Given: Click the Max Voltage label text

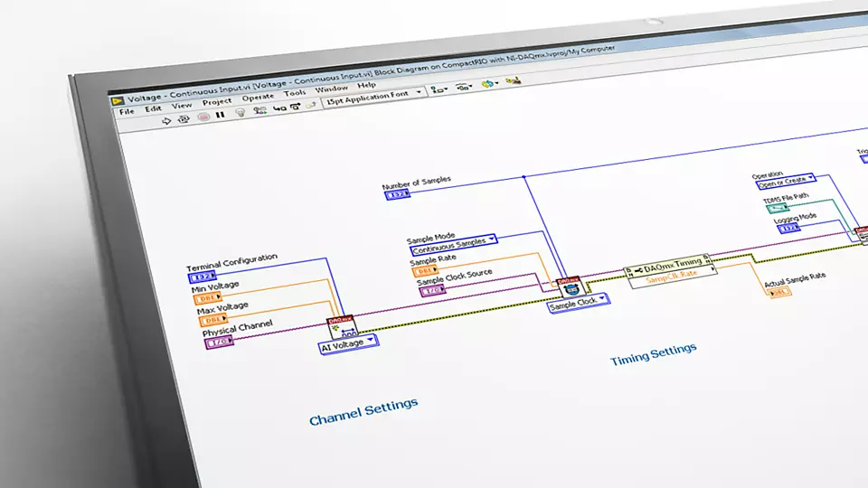Looking at the screenshot, I should click(x=222, y=307).
